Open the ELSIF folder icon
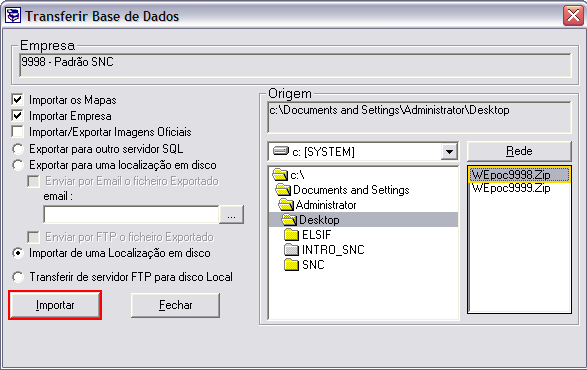The height and width of the screenshot is (370, 587). pos(291,235)
